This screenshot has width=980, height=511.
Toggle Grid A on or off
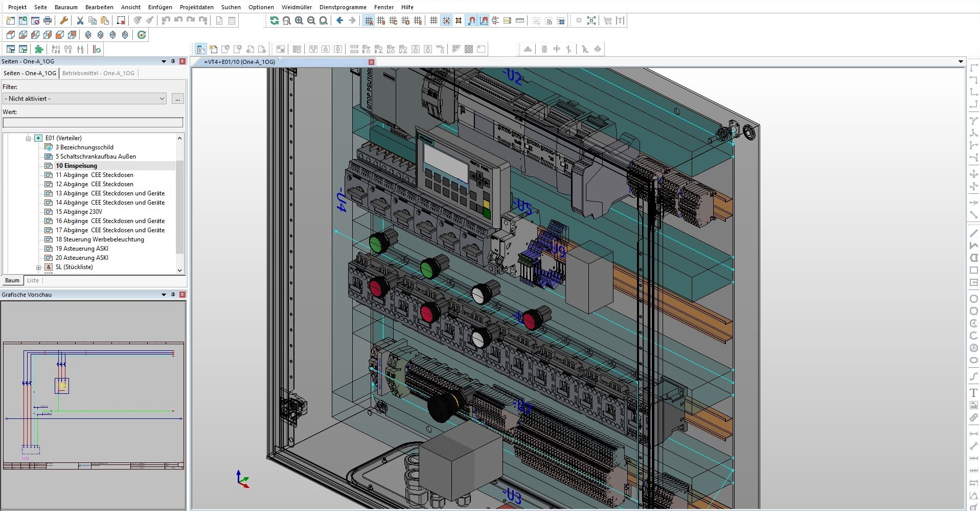369,20
